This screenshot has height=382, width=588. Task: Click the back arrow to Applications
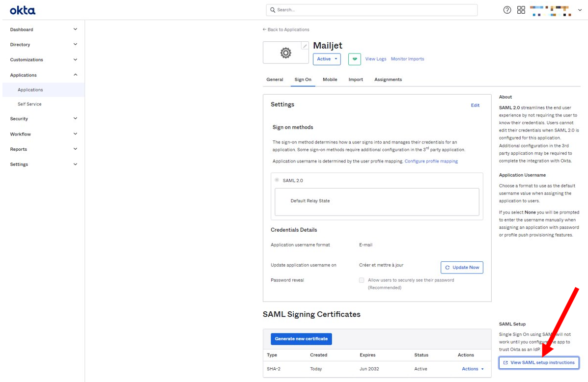tap(264, 29)
